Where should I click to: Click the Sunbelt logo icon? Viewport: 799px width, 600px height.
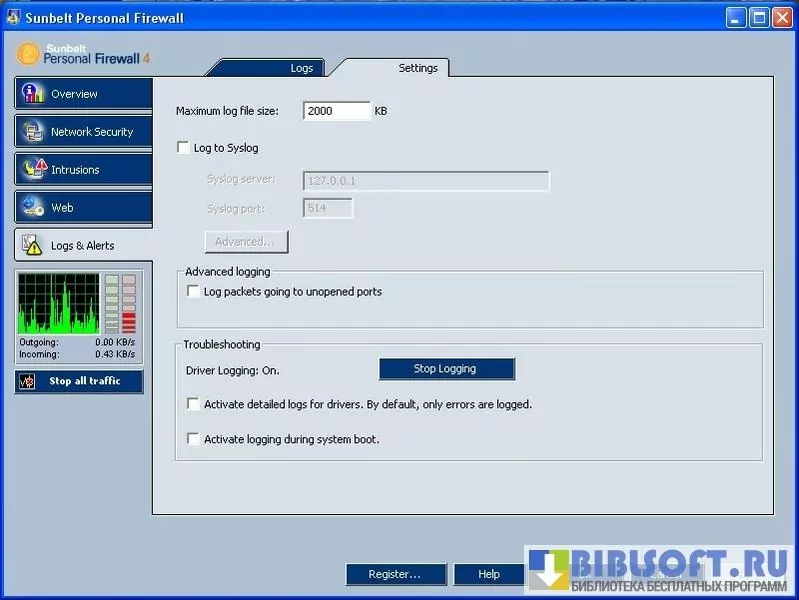29,54
